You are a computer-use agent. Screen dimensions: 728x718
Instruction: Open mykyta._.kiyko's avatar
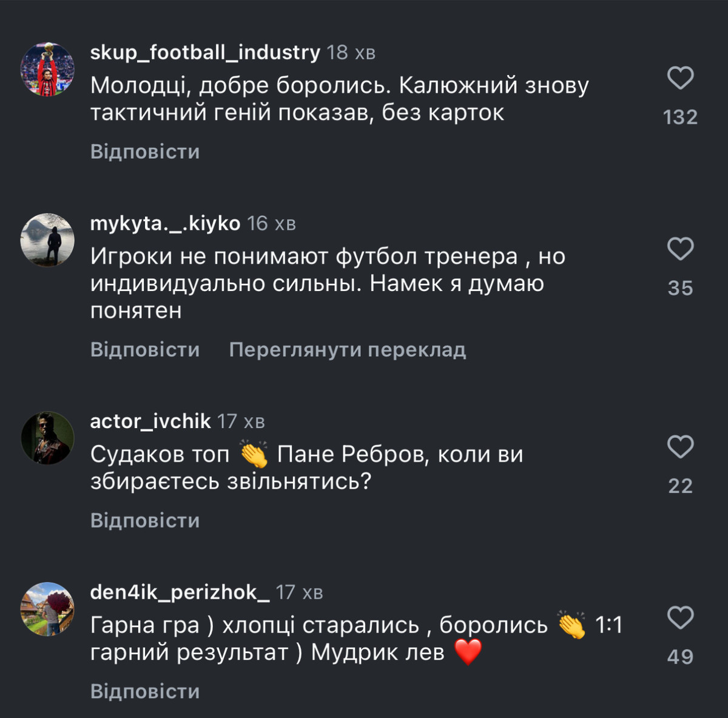point(47,240)
